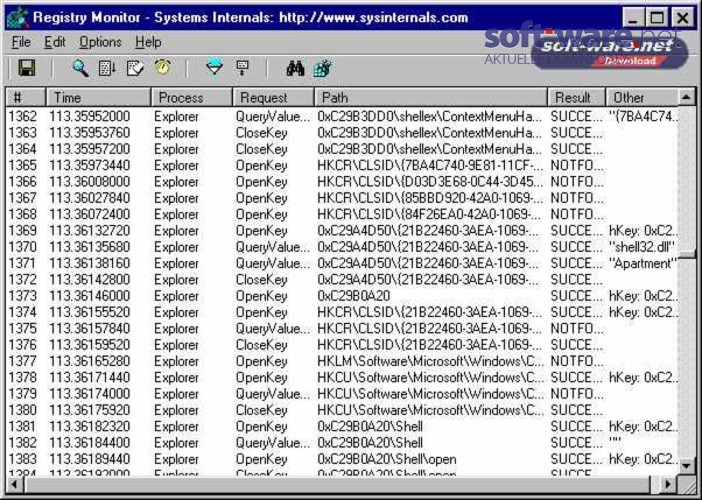Click the CloseKey request in row 1372
The height and width of the screenshot is (500, 702).
(x=261, y=279)
